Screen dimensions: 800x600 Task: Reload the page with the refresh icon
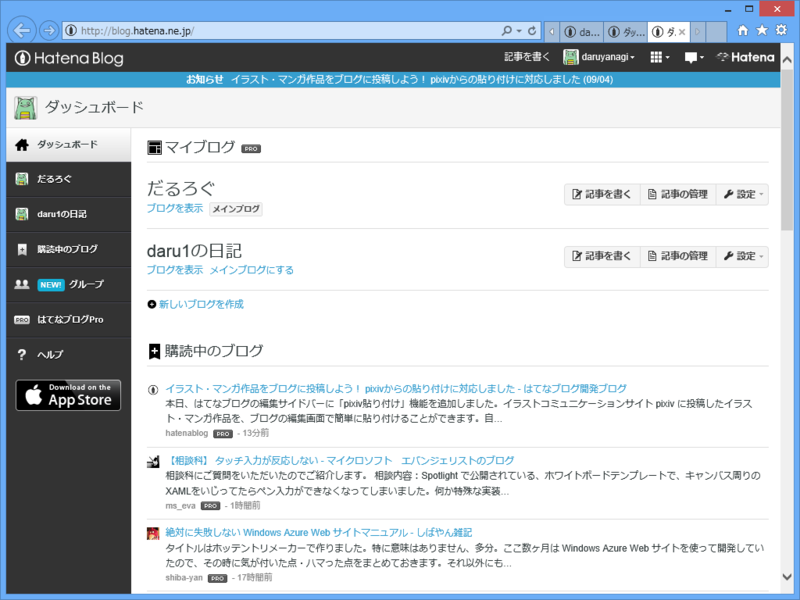point(532,31)
